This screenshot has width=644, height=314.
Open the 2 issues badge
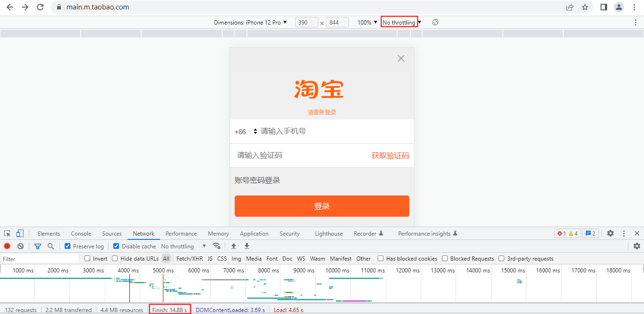(x=590, y=233)
